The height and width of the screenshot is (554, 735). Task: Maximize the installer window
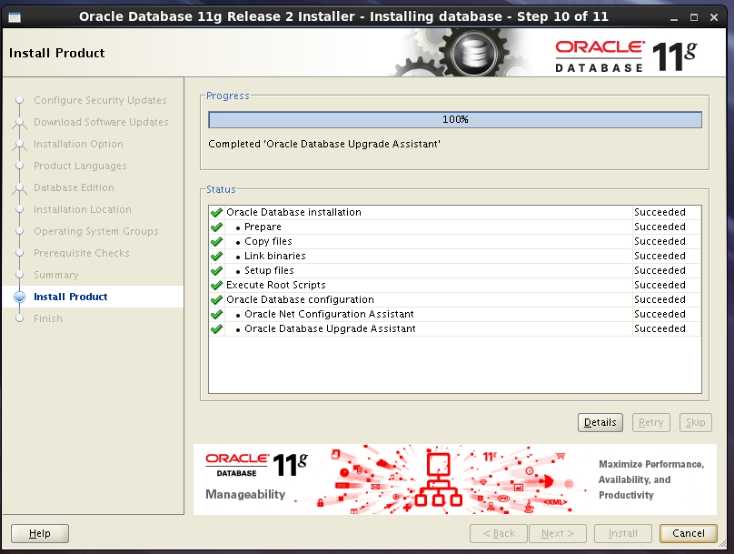pos(694,18)
